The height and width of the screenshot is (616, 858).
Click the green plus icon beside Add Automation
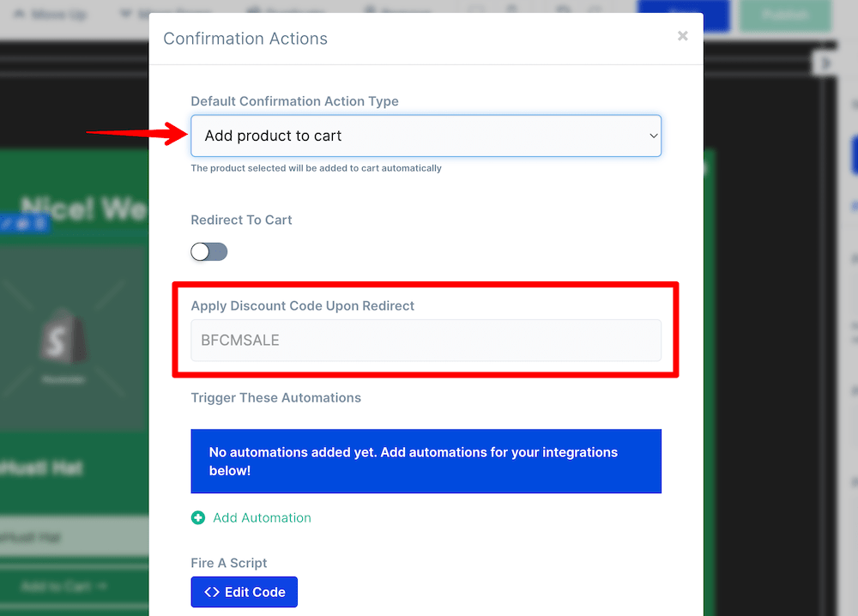pos(198,517)
